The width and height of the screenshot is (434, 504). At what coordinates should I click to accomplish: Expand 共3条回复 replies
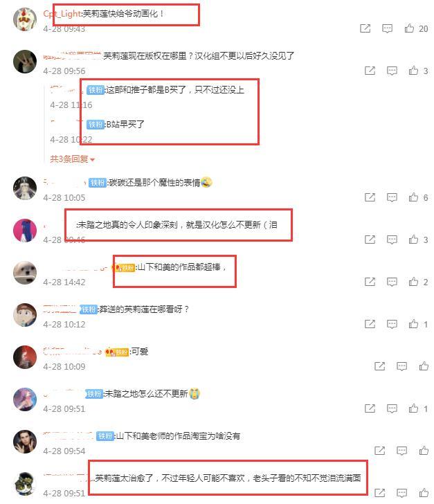pyautogui.click(x=72, y=159)
